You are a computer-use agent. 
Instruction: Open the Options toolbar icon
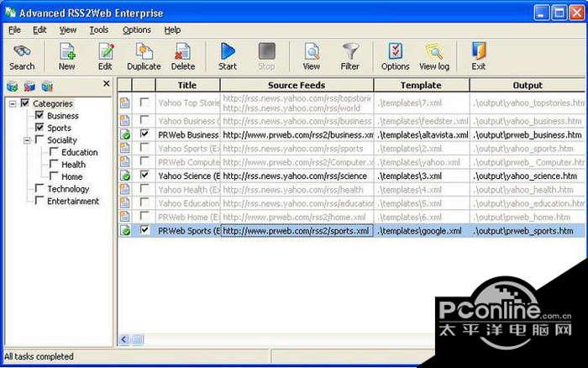[396, 51]
